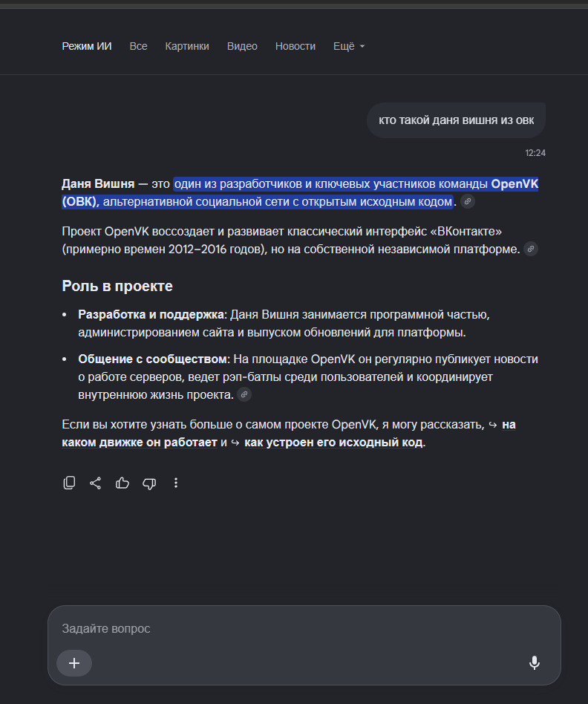Switch to the Картинки tab
The width and height of the screenshot is (588, 704).
click(187, 46)
